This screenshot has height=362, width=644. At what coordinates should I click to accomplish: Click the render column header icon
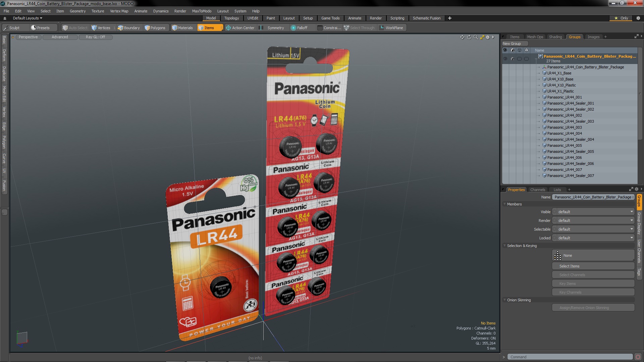click(x=512, y=50)
